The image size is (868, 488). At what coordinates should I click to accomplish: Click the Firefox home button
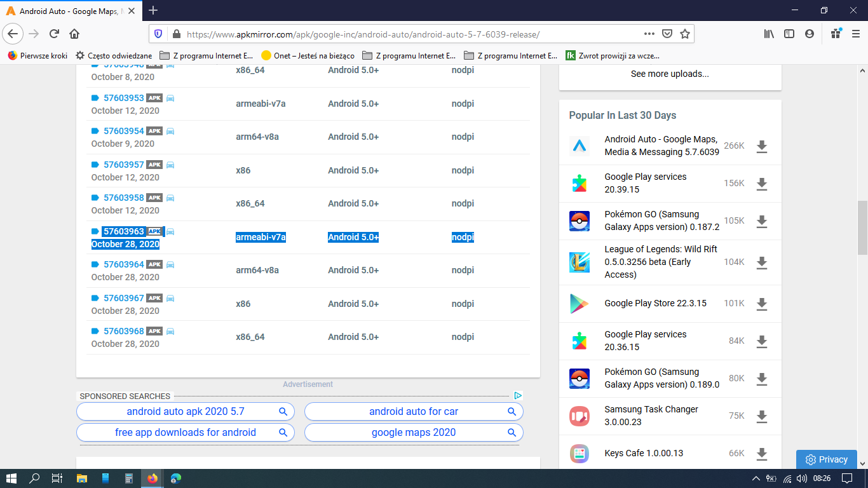74,34
